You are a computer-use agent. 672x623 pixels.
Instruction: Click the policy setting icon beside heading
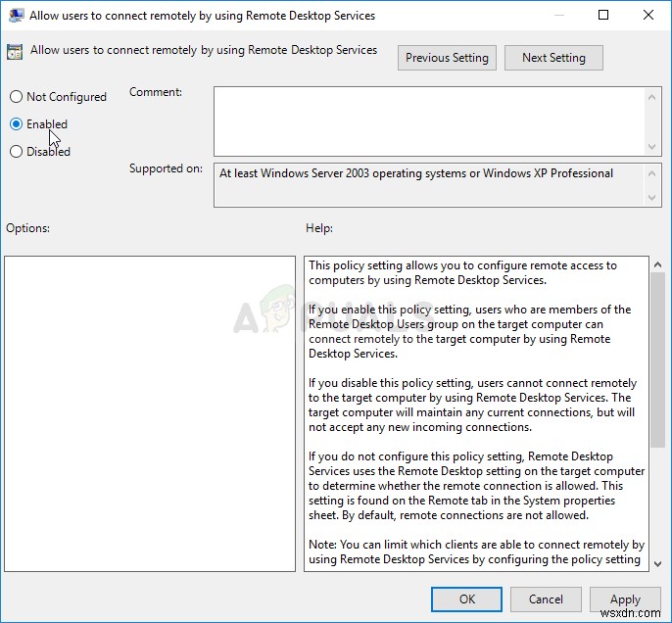[x=15, y=52]
